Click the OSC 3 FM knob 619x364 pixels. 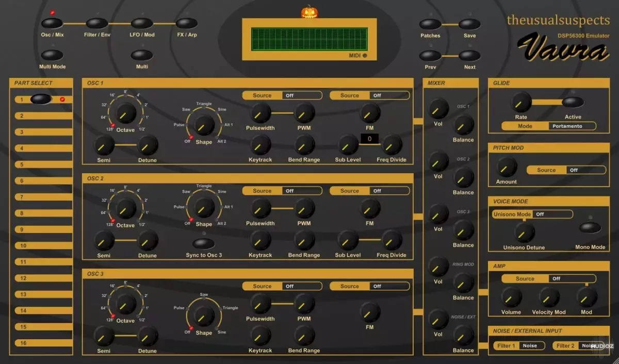pos(370,312)
